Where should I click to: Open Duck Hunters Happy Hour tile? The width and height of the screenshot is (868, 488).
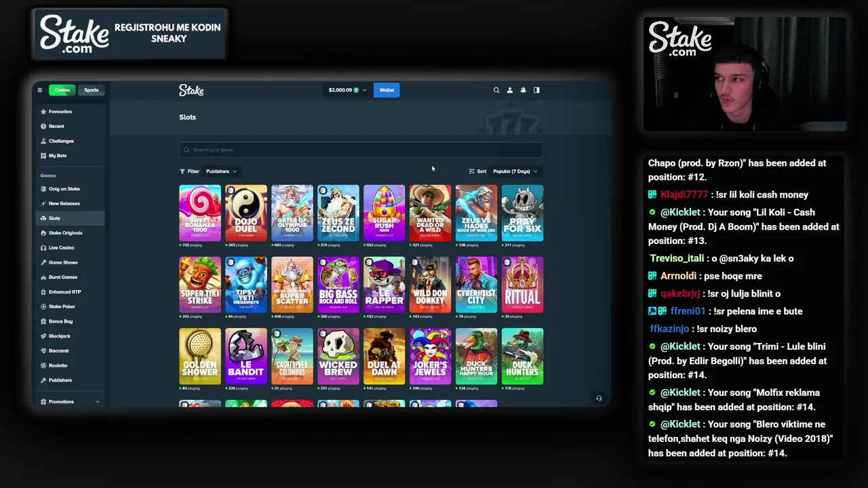(477, 357)
